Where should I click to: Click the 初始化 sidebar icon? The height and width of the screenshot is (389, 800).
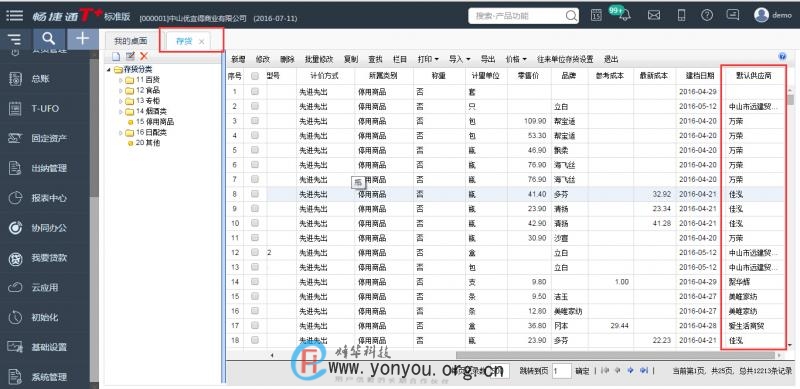[15, 317]
